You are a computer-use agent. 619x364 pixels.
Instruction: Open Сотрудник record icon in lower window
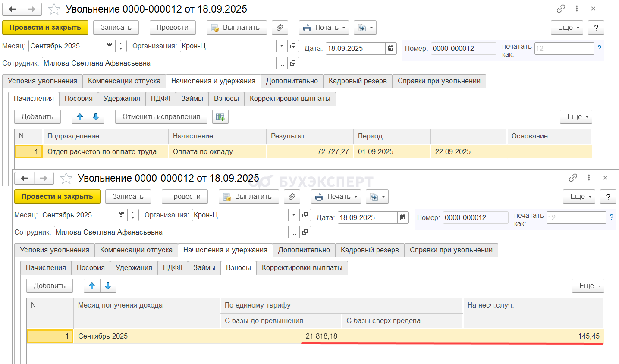coord(305,232)
